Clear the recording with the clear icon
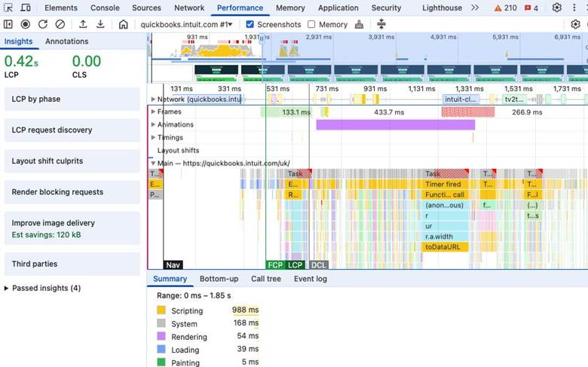This screenshot has height=367, width=588. pos(60,24)
